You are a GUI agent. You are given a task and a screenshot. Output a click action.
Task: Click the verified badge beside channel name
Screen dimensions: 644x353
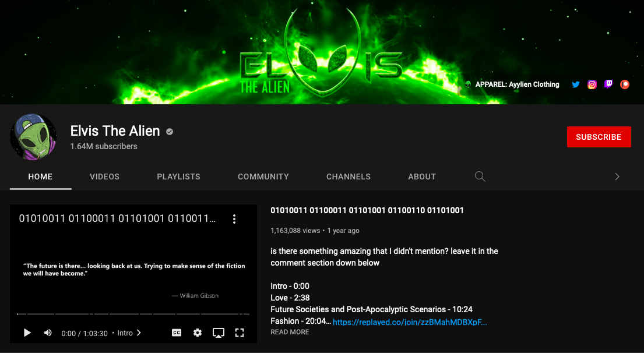170,132
